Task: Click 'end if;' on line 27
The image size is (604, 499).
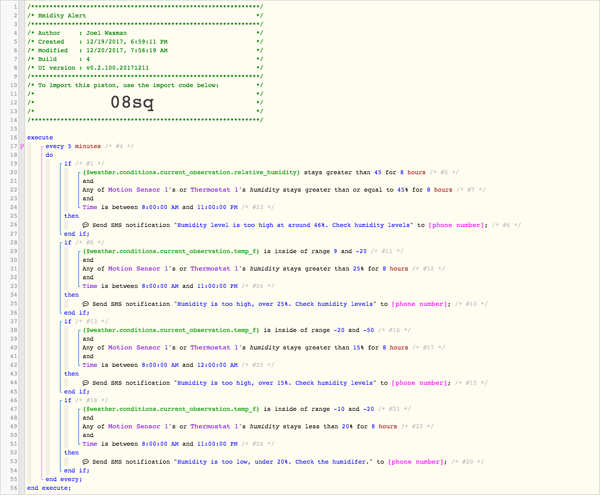Action: 77,234
